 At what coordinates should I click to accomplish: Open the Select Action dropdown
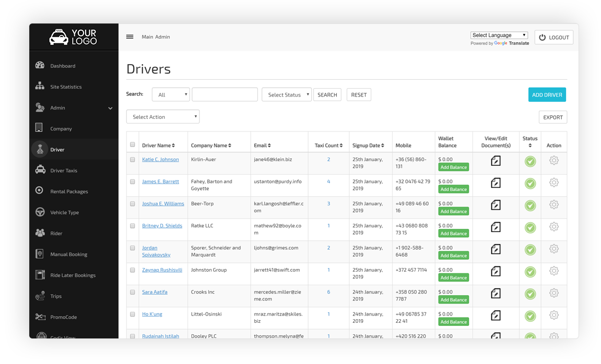[162, 116]
